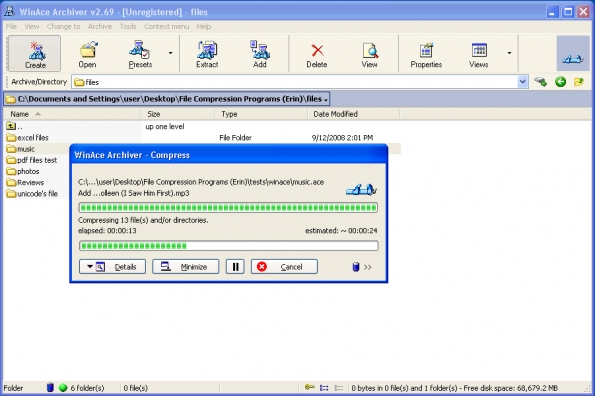Open the Tools menu

tap(128, 26)
